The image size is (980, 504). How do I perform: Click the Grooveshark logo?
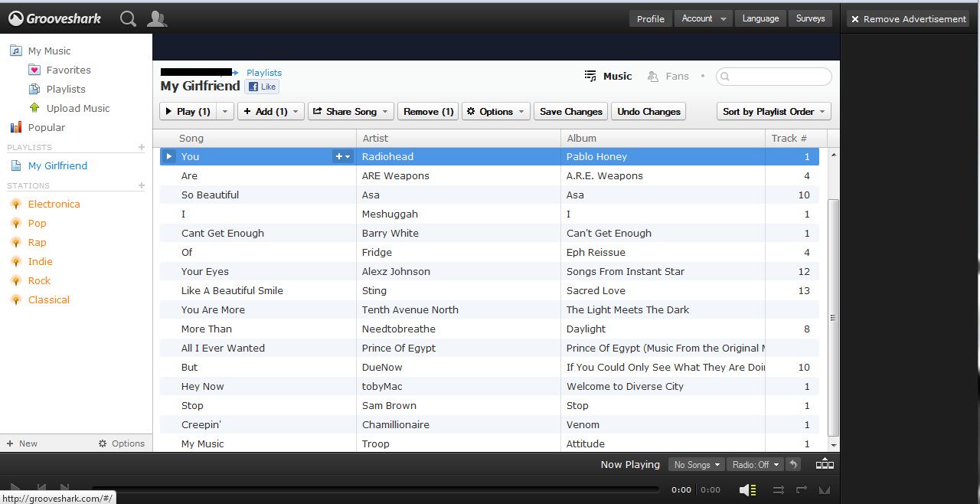pos(55,18)
